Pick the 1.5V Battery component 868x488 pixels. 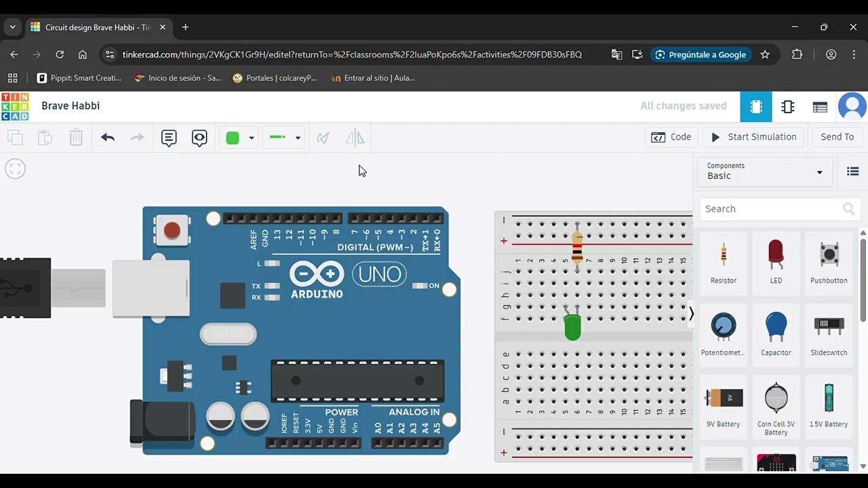(x=829, y=407)
